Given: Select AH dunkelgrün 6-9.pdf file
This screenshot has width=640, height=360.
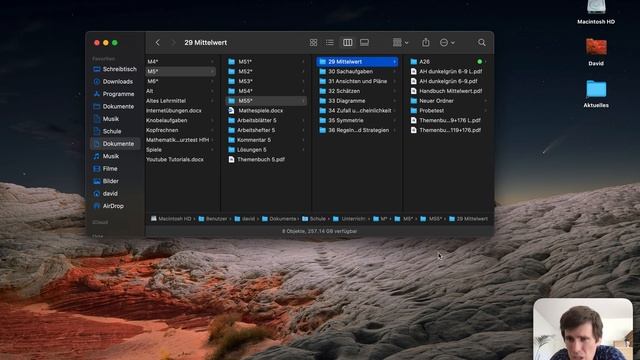Looking at the screenshot, I should 449,81.
